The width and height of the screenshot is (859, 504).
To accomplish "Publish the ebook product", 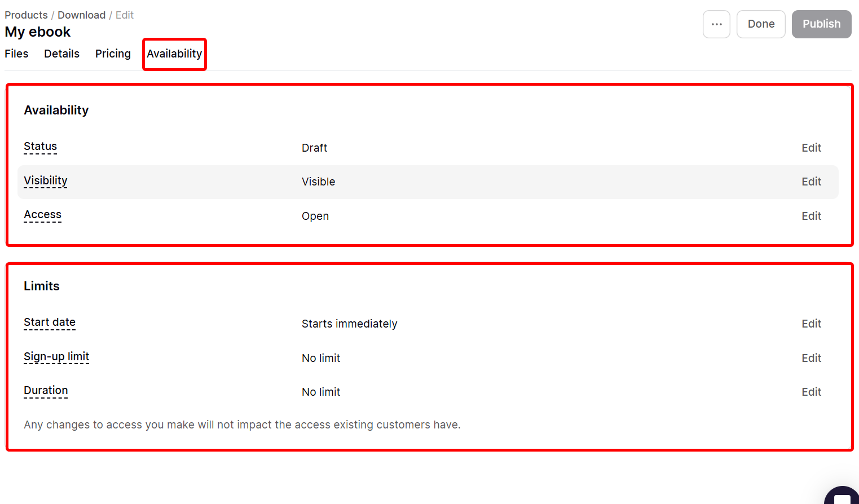I will click(821, 24).
